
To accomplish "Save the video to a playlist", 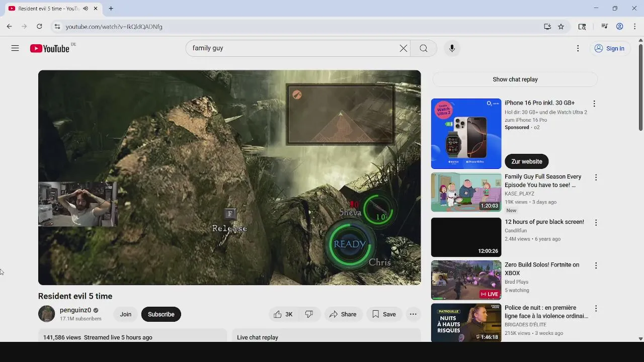I will coord(384,314).
